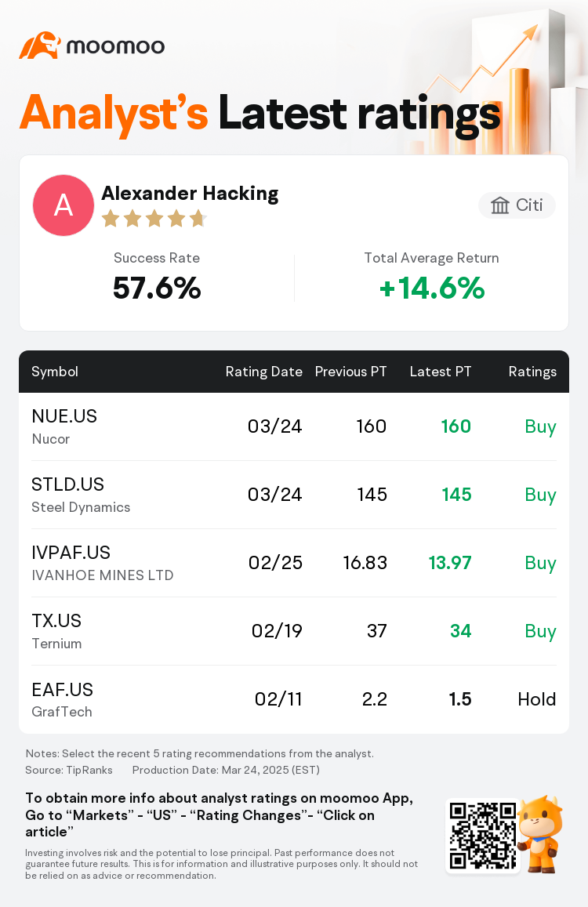
Task: Click the Total Average Return +14.6% value
Action: [432, 288]
